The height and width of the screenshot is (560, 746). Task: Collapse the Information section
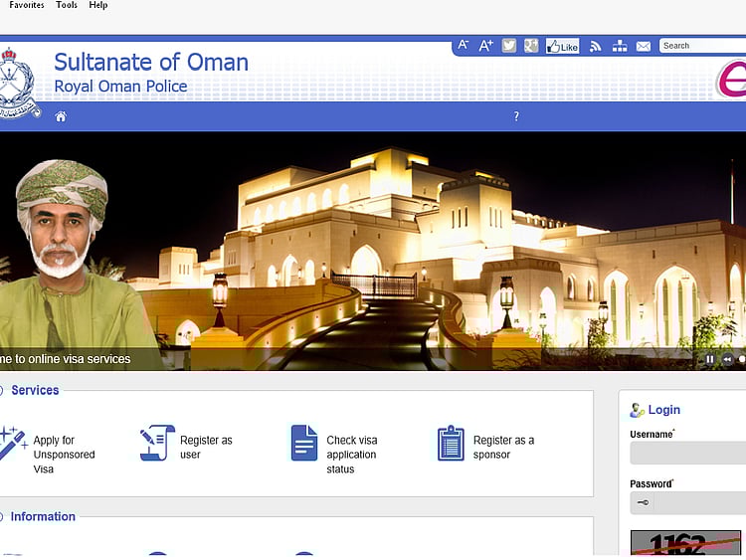coord(2,517)
